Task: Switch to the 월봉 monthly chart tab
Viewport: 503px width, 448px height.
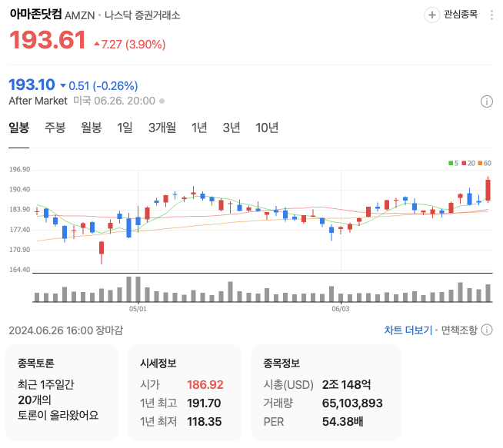Action: pyautogui.click(x=91, y=128)
